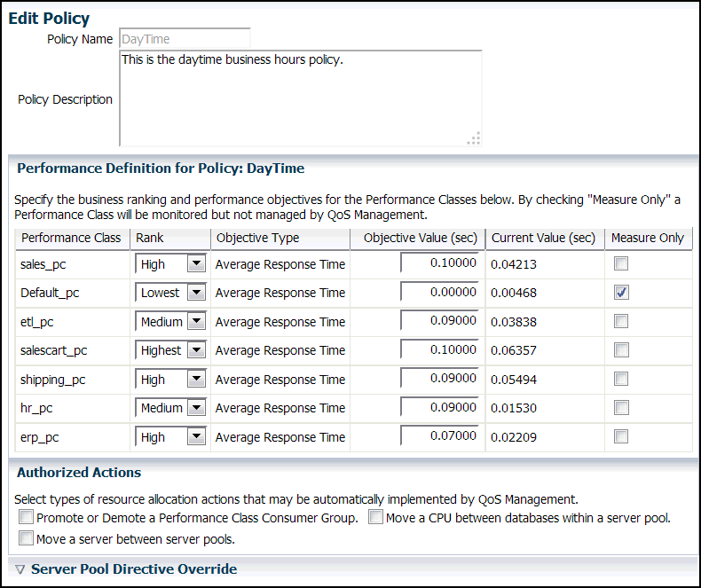Enable Measure Only for sales_pc
Viewport: 701px width, 588px height.
point(621,263)
